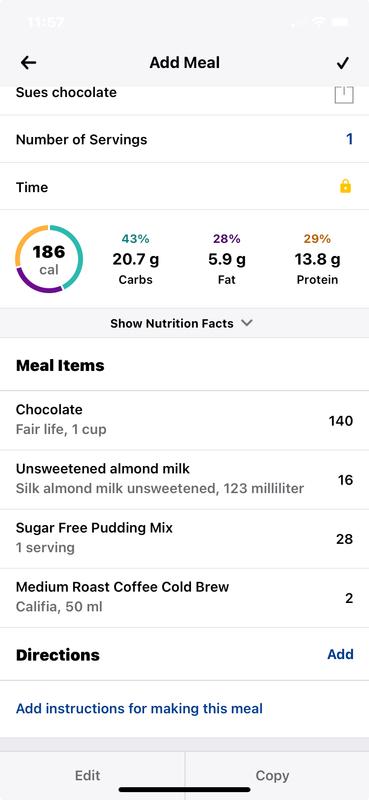369x800 pixels.
Task: Tap the chevron next to Show Nutrition Facts
Action: [247, 323]
